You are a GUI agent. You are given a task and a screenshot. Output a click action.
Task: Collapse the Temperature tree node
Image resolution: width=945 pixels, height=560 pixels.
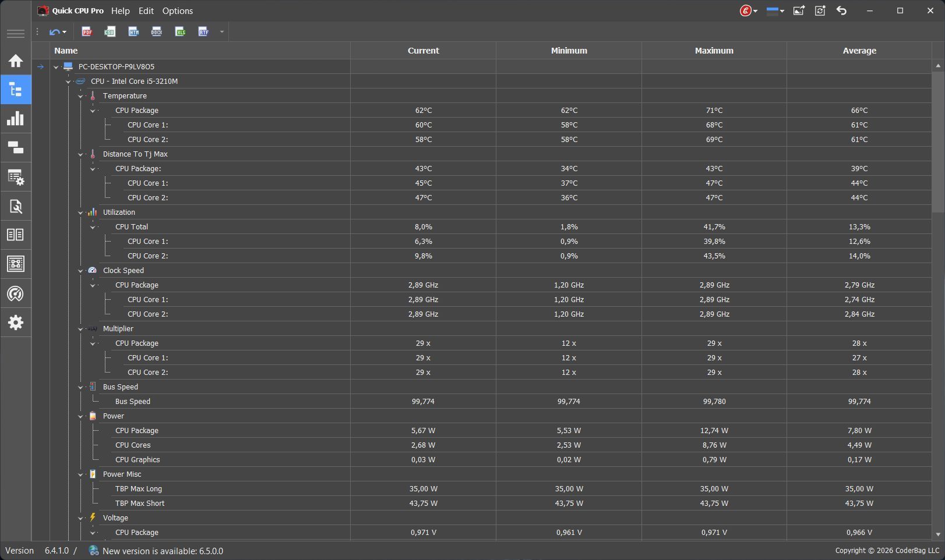click(x=81, y=96)
